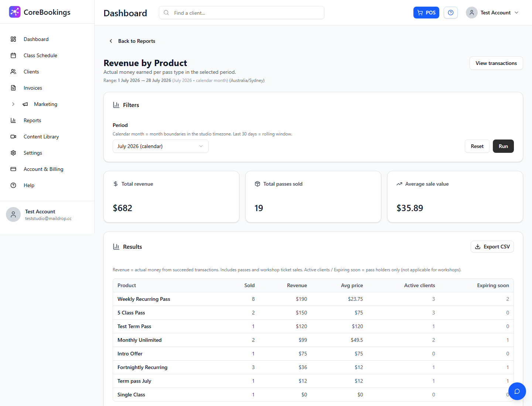Open the chat bubble widget
Screen dimensions: 532x406
click(517, 391)
